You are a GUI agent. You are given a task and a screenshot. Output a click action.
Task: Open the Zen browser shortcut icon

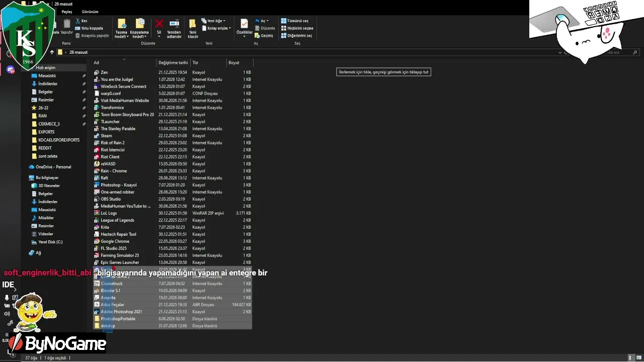pyautogui.click(x=97, y=72)
